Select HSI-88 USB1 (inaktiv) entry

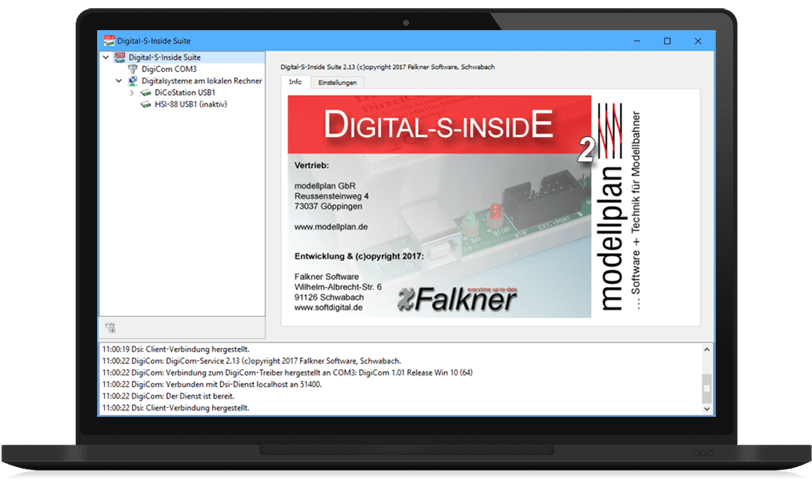point(191,105)
